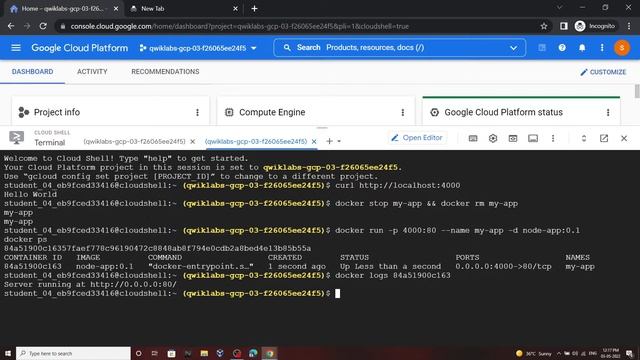Click the Hello World output line

(x=30, y=195)
